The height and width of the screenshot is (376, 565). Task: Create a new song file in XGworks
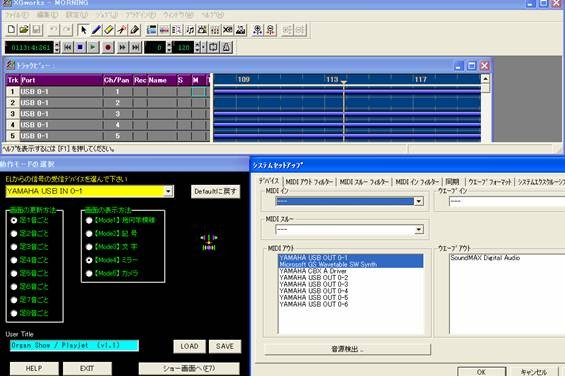(11, 30)
